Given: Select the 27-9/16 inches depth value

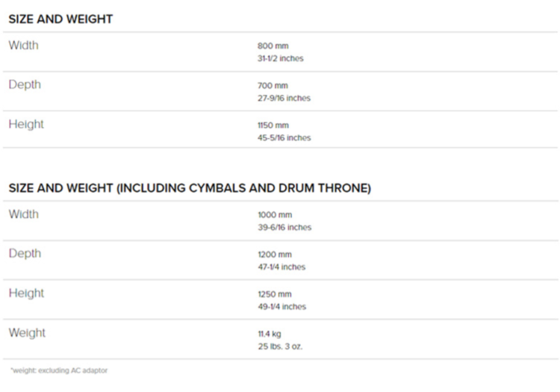Looking at the screenshot, I should [x=284, y=98].
